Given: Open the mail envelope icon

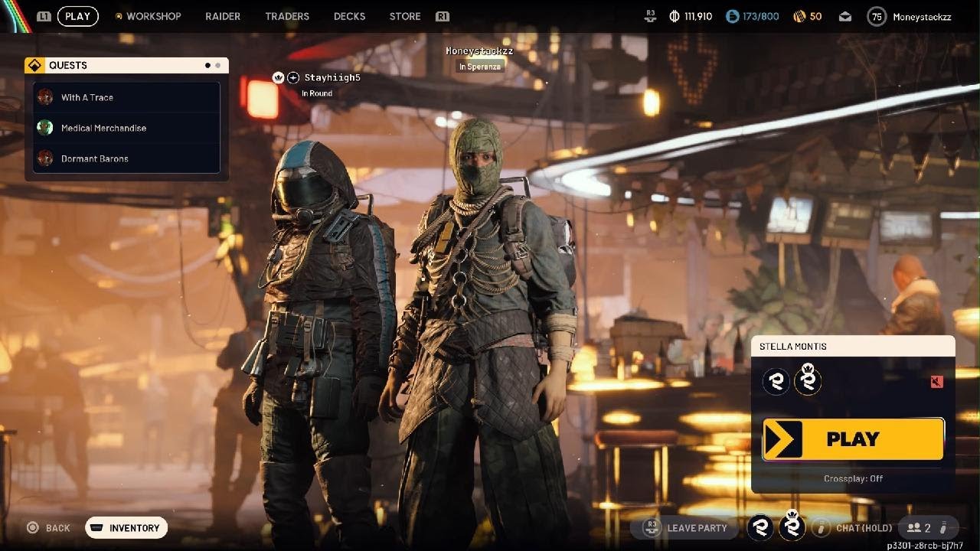Looking at the screenshot, I should pyautogui.click(x=845, y=16).
